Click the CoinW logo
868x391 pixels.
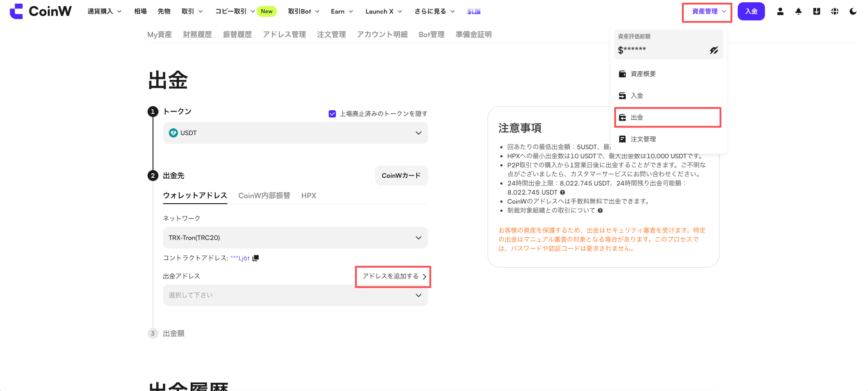(40, 11)
